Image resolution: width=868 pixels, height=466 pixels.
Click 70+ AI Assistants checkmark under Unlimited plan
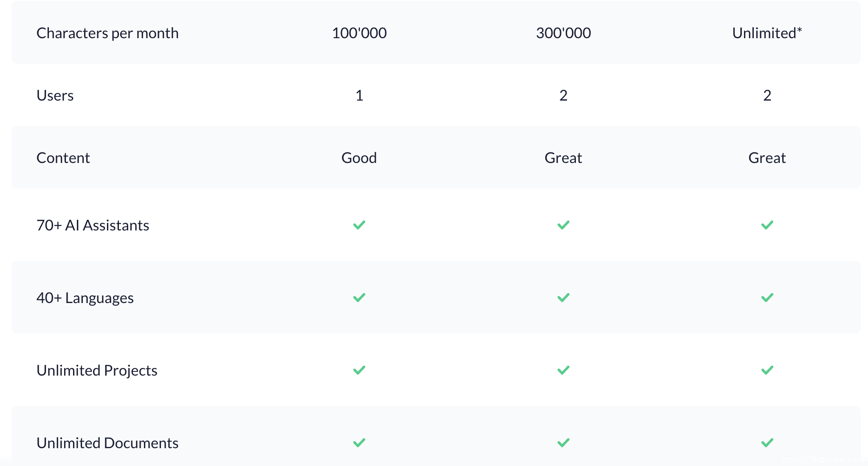pos(767,225)
